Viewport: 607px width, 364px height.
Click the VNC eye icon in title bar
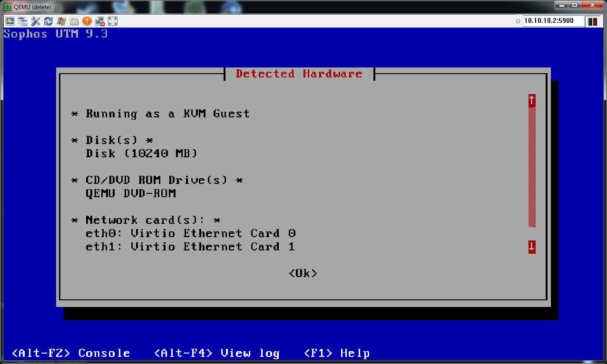pos(8,7)
